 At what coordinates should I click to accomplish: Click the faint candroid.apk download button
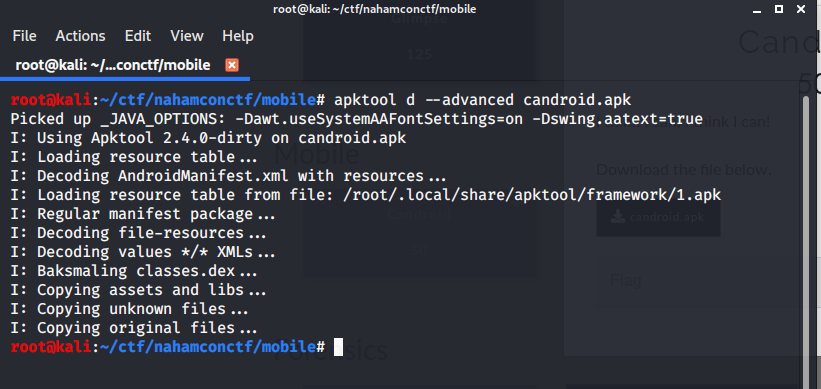[658, 217]
